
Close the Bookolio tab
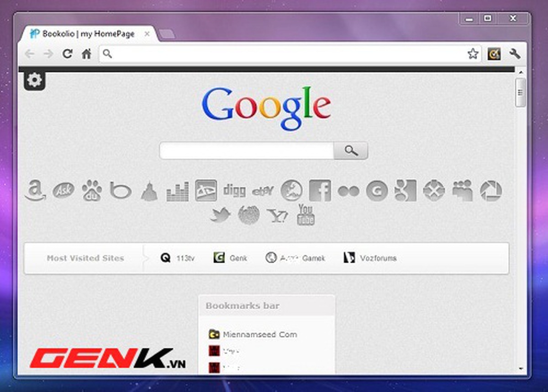(147, 34)
